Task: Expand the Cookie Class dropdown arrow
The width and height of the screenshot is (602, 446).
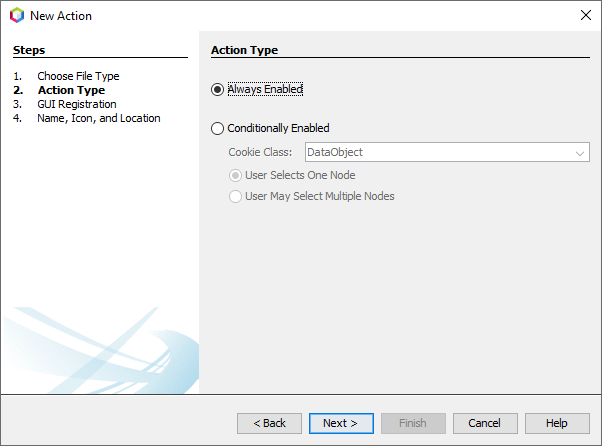Action: (x=579, y=153)
